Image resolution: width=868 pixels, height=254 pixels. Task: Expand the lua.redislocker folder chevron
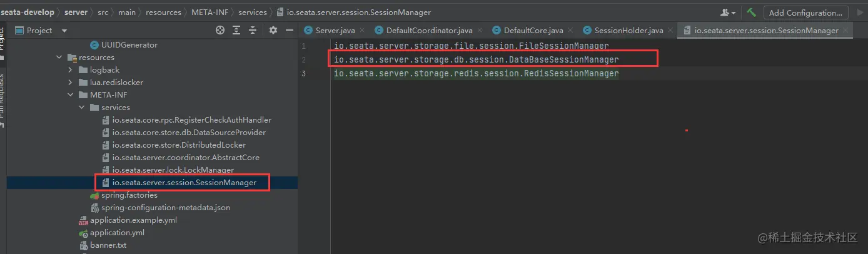click(71, 83)
